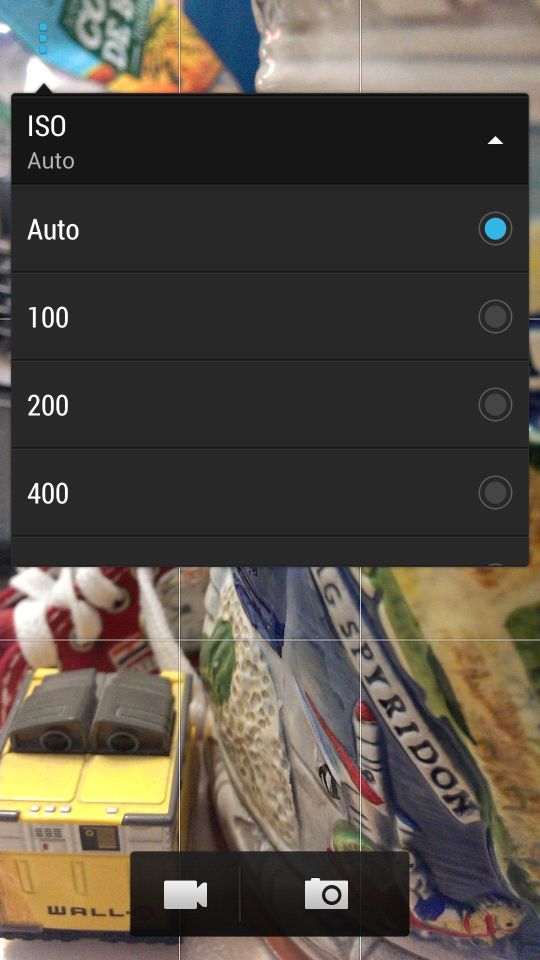The image size is (540, 960).
Task: Choose the 200 ISO radio button
Action: click(x=495, y=405)
